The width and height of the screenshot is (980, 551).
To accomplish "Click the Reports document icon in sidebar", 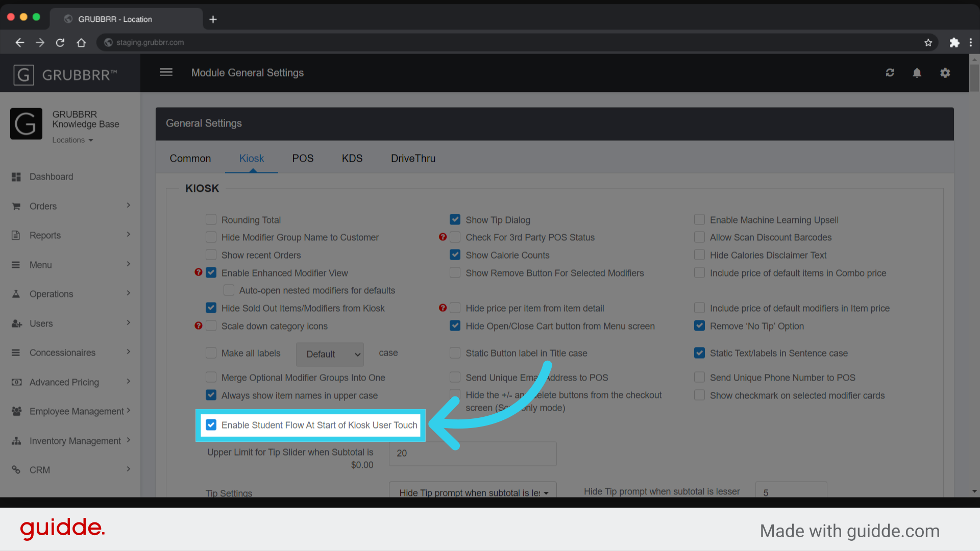I will click(x=16, y=235).
